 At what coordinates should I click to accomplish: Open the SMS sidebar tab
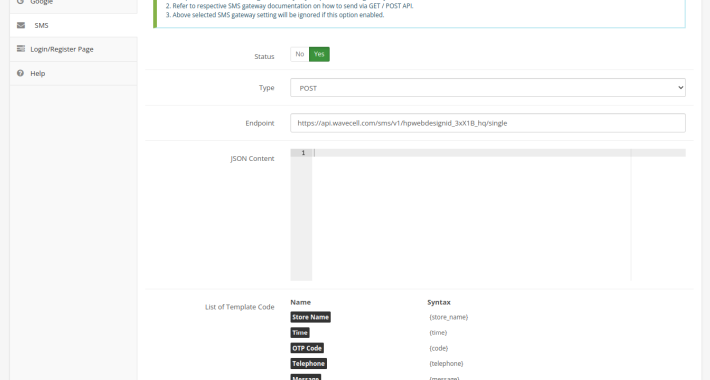73,25
